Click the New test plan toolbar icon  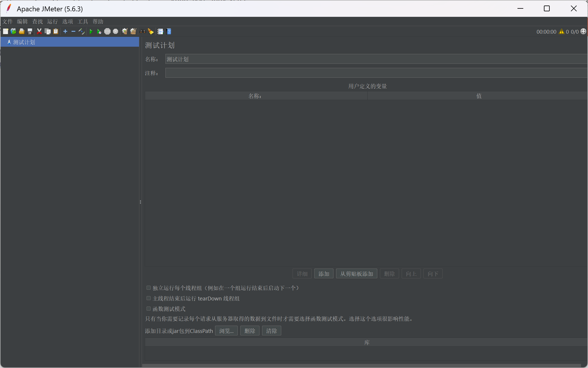tap(6, 31)
